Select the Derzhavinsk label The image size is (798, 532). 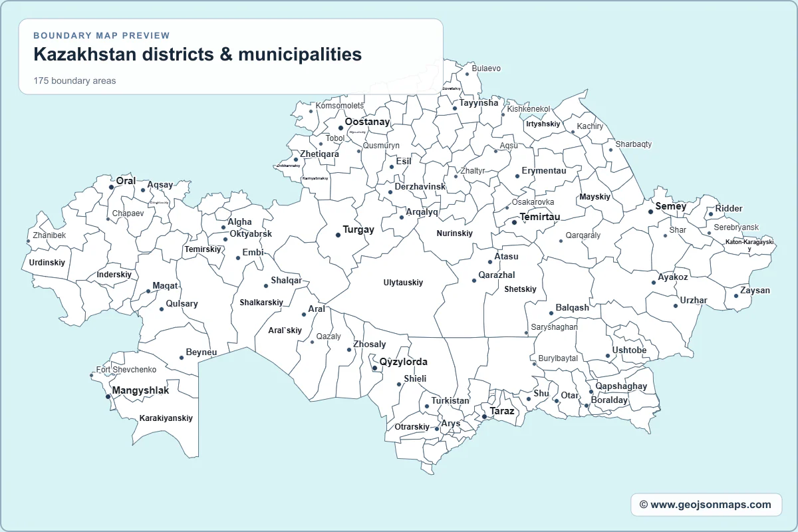pos(420,187)
